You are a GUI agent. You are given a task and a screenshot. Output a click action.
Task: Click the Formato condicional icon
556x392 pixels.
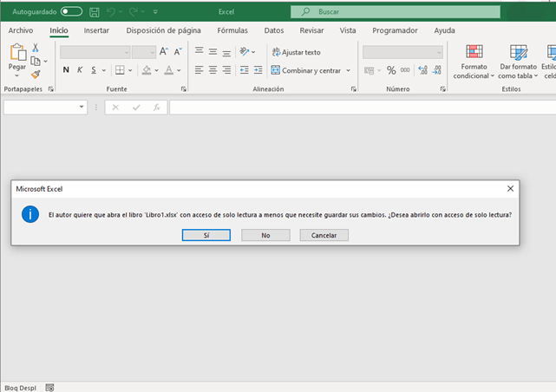(x=474, y=52)
